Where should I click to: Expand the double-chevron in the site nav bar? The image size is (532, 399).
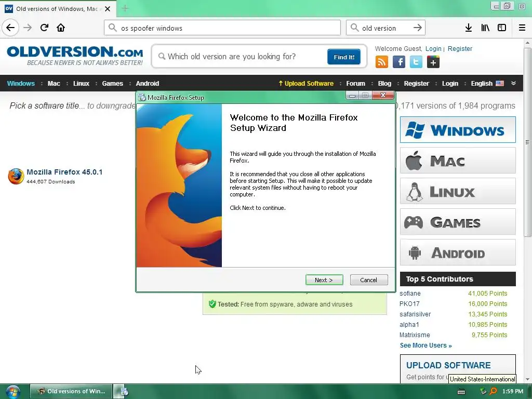click(513, 83)
